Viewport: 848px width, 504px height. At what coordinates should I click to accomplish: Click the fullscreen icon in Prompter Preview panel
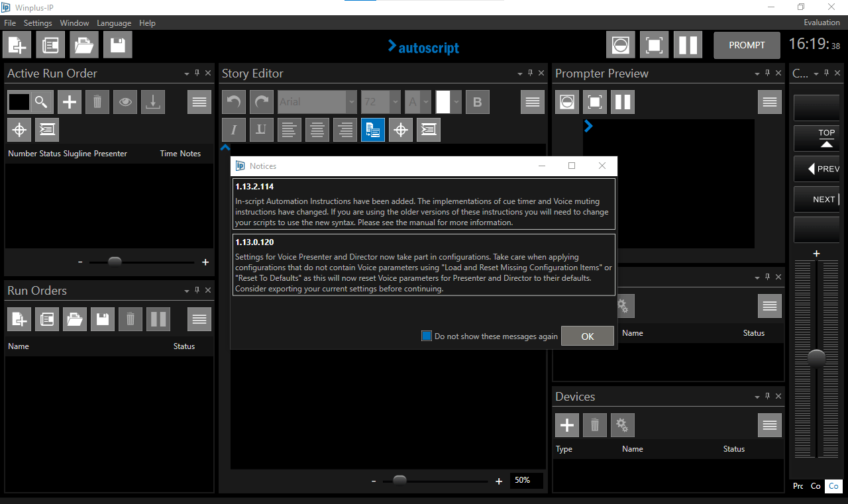(x=595, y=102)
